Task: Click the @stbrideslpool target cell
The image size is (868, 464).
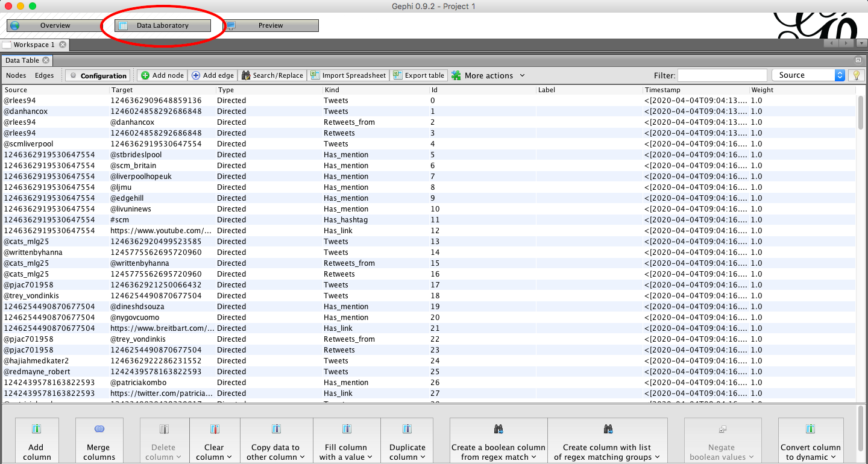Action: coord(162,155)
